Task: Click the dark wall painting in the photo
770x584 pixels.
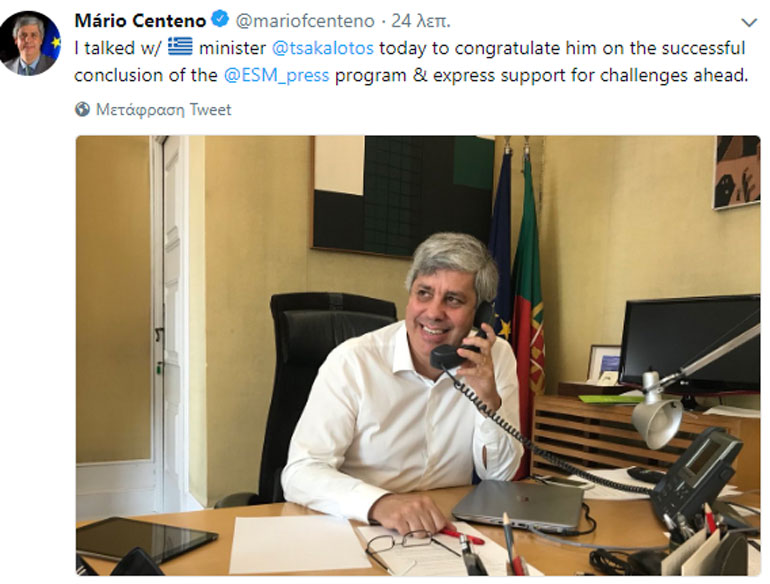Action: pos(404,195)
